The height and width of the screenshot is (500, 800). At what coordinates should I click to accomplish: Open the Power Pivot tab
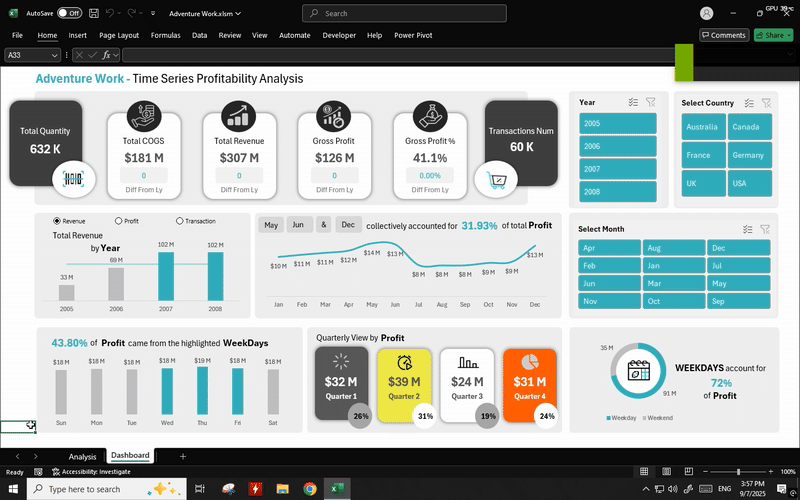coord(413,35)
